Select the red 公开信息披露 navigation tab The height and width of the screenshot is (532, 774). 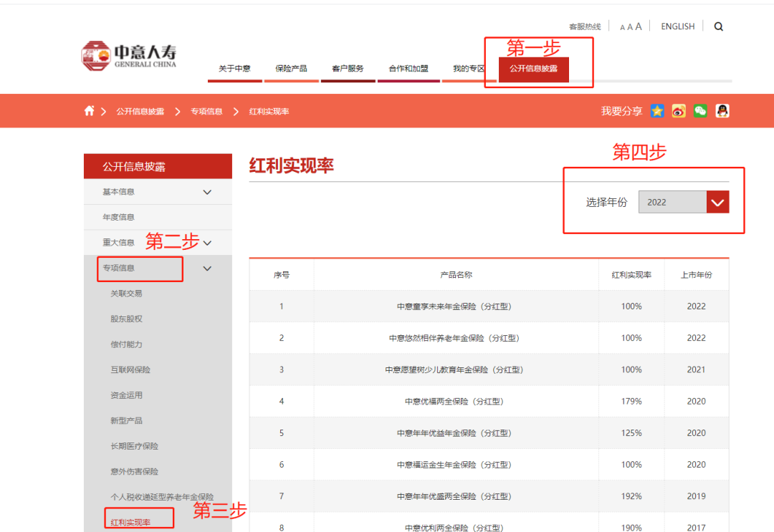tap(534, 69)
